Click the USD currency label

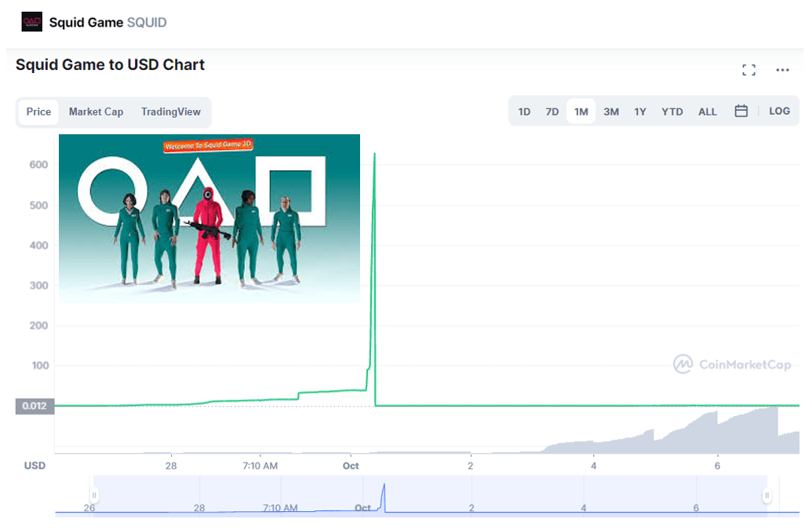coord(35,466)
